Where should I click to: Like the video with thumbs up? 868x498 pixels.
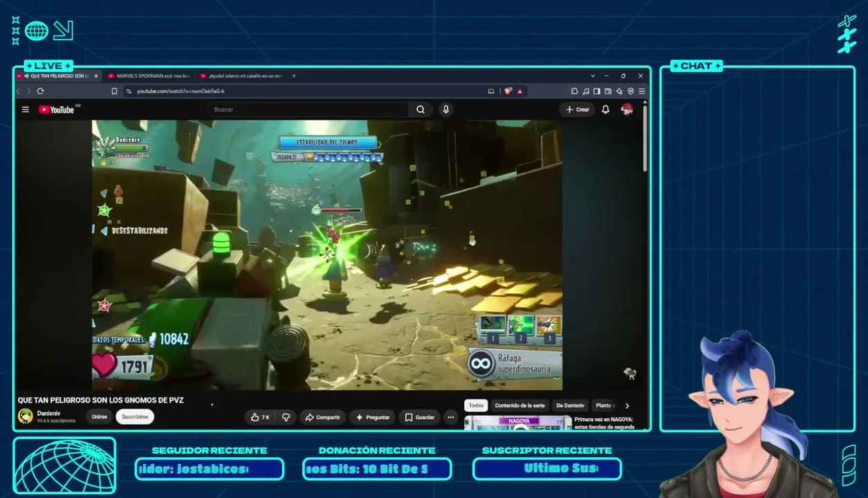pos(260,417)
